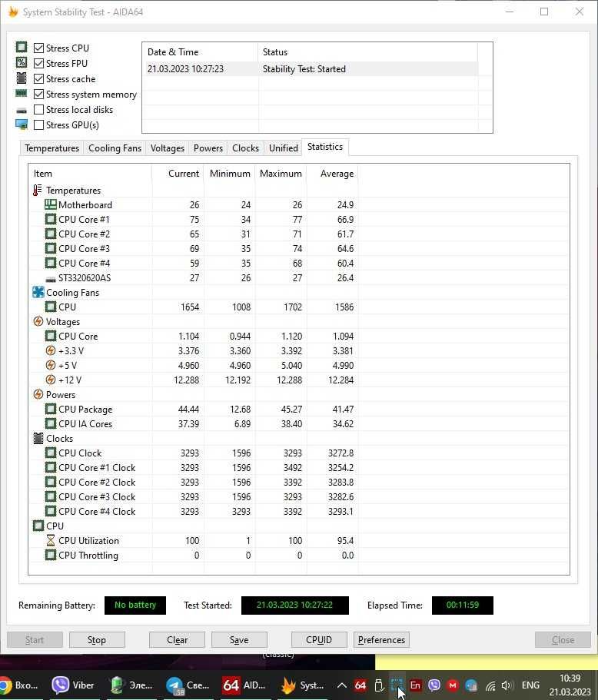Viewport: 598px width, 700px height.
Task: Click the +3.3 V voltage icon
Action: [51, 351]
